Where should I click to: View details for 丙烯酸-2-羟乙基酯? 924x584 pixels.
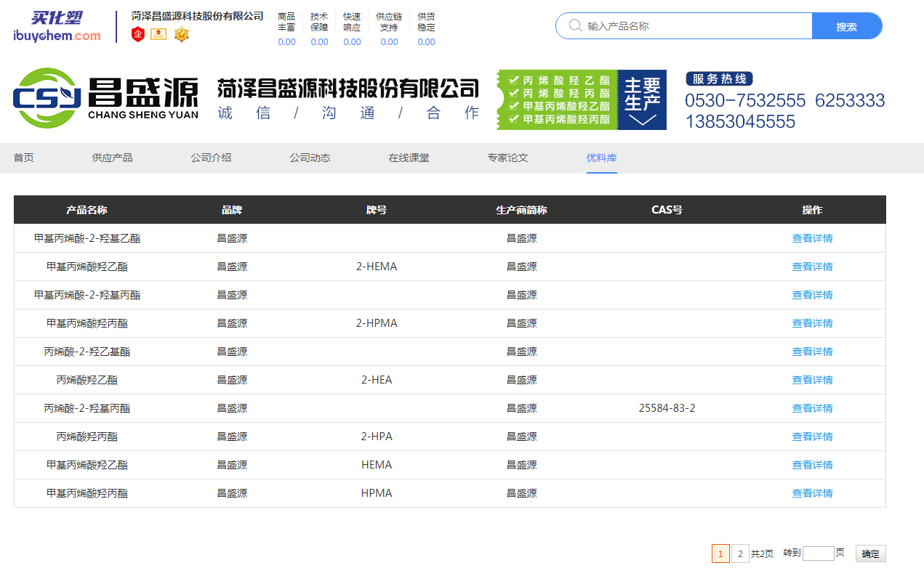coord(812,352)
